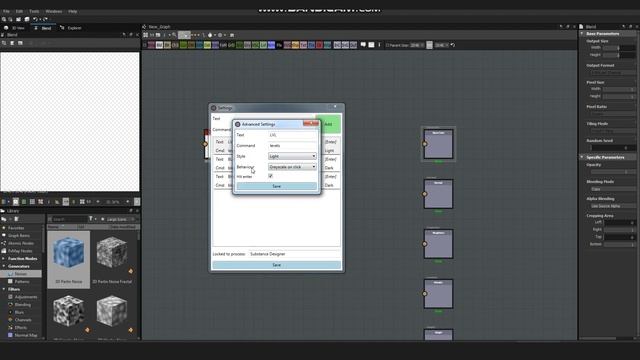Select Patterns under Generators
Screen dimensions: 640x360
pos(22,282)
